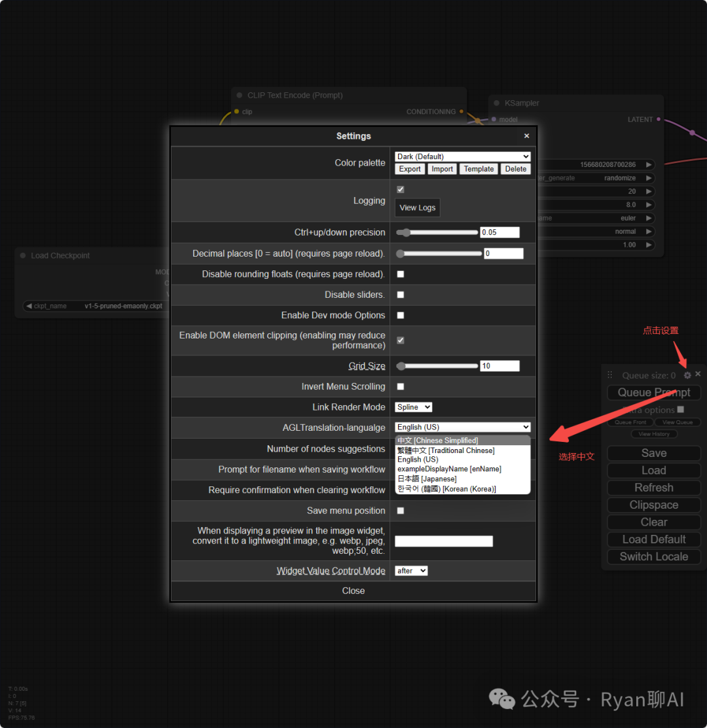Image resolution: width=707 pixels, height=728 pixels.
Task: Click the Close button at dialog bottom
Action: (353, 591)
